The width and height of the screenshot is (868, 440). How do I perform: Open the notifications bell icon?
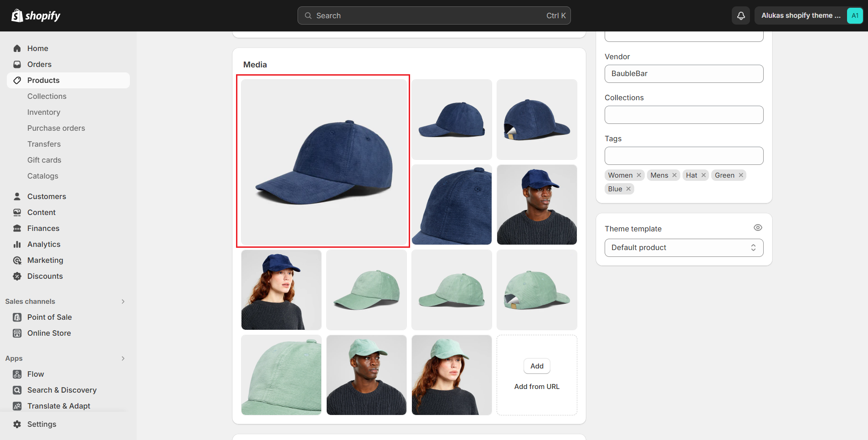pyautogui.click(x=741, y=15)
